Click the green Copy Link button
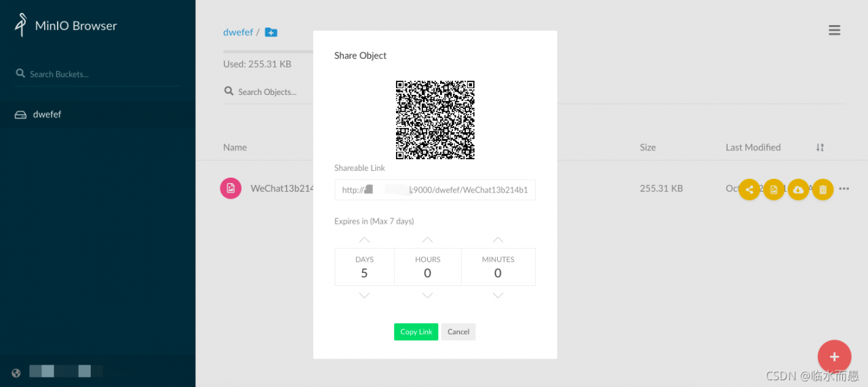The width and height of the screenshot is (868, 387). pyautogui.click(x=416, y=331)
